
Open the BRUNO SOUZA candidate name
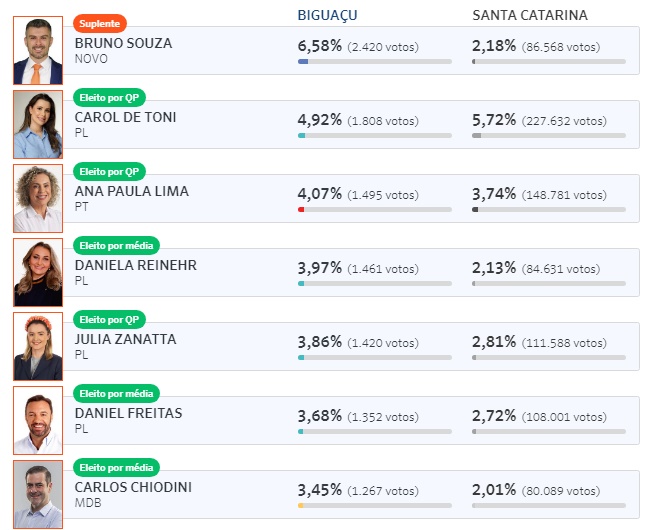click(x=123, y=43)
